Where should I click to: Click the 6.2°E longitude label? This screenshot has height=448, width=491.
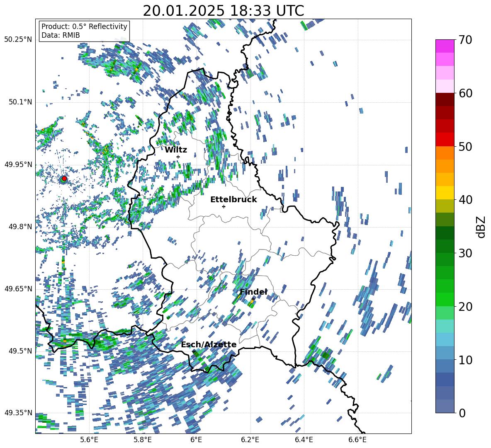pyautogui.click(x=250, y=440)
